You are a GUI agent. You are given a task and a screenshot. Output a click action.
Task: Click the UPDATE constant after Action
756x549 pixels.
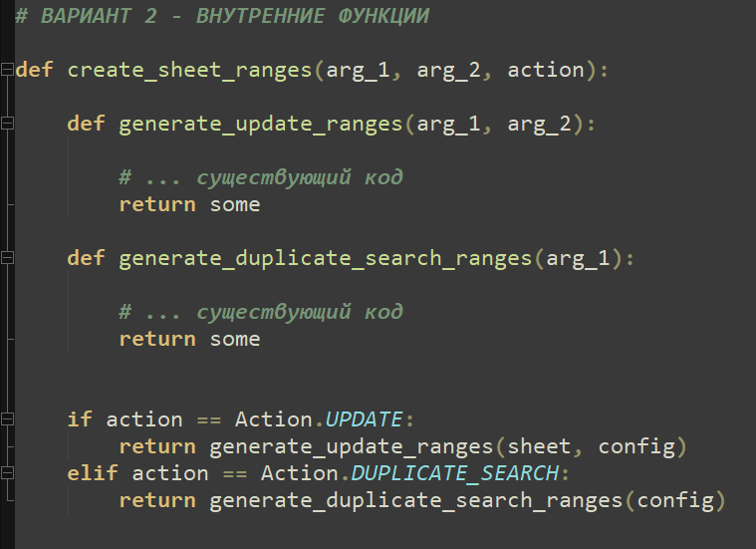tap(364, 419)
